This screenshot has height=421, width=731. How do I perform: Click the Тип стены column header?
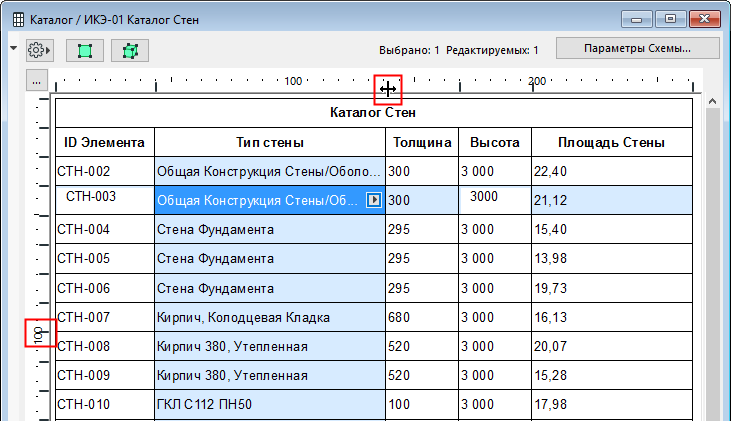pos(269,142)
